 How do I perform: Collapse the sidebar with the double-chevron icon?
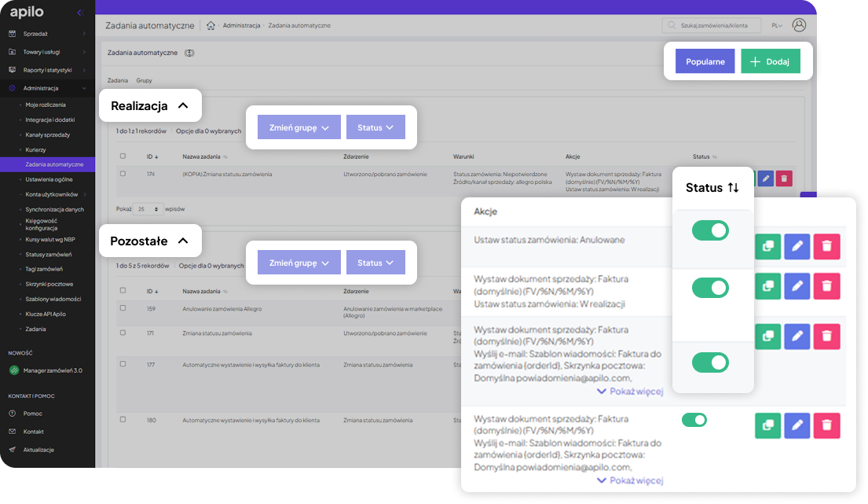click(79, 13)
